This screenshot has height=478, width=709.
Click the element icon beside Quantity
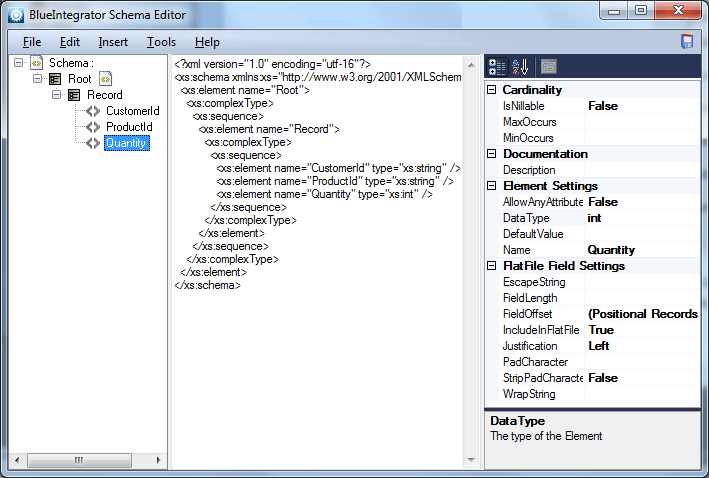pos(93,143)
